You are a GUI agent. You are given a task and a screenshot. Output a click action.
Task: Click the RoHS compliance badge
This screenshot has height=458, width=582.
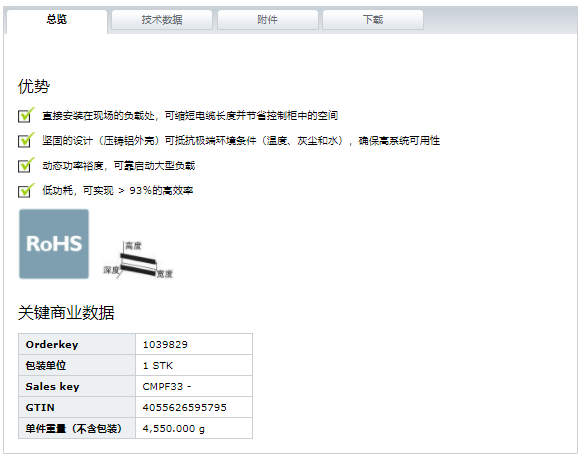54,244
